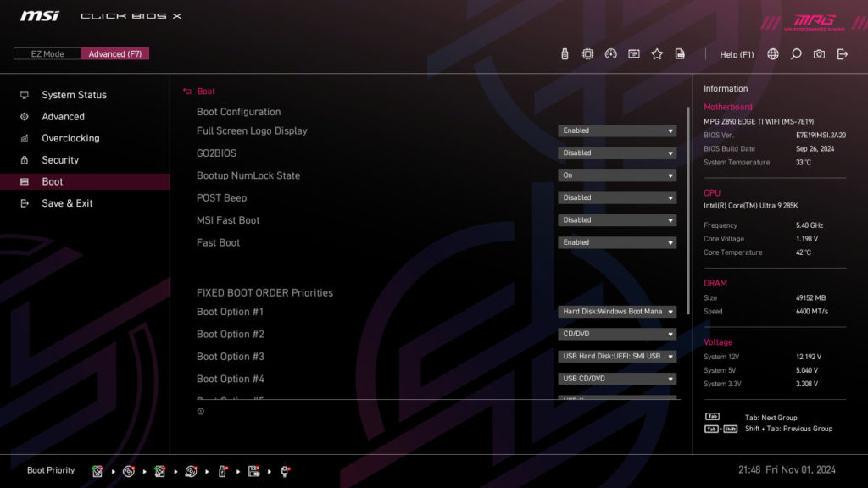Open the Hardware Monitor gauge icon
Image resolution: width=868 pixels, height=488 pixels.
[x=611, y=53]
